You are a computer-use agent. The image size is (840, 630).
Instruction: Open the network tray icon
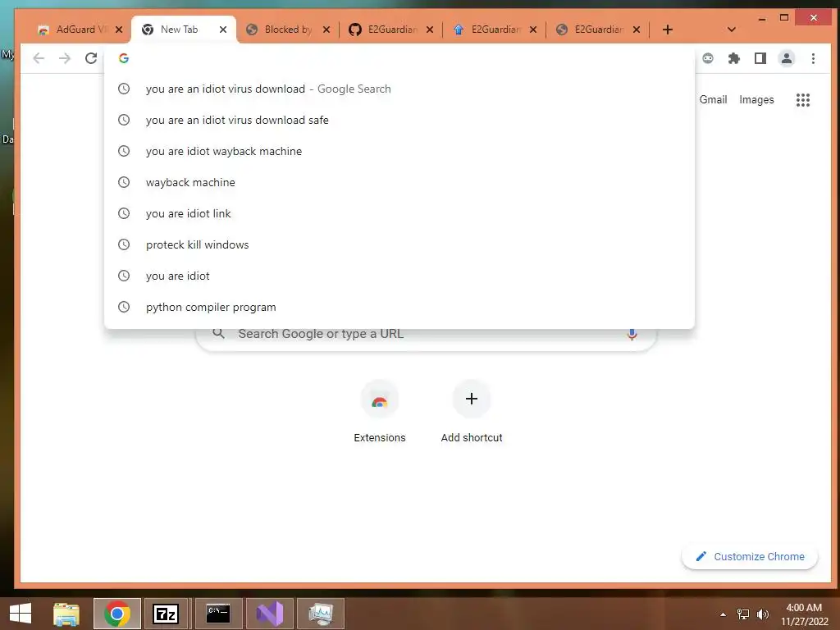pos(743,614)
